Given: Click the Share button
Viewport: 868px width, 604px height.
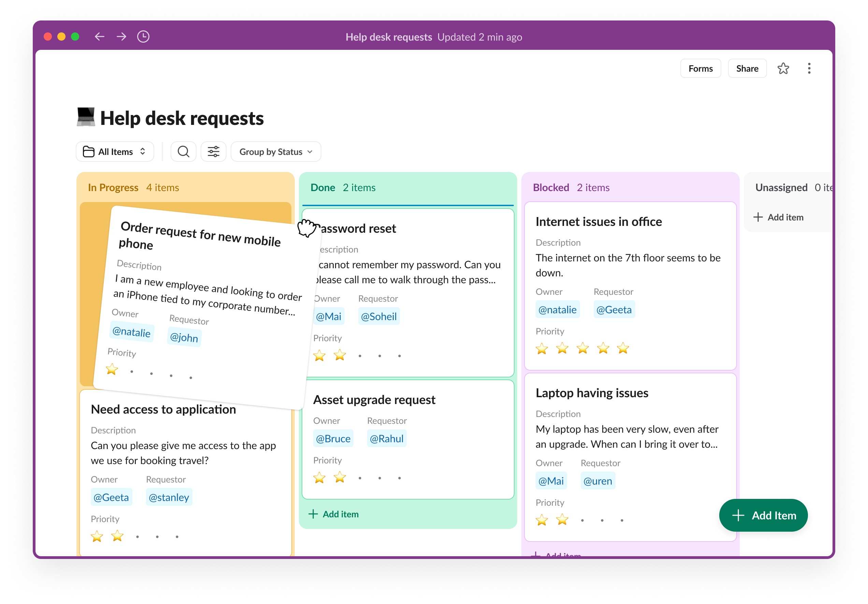Looking at the screenshot, I should pos(747,69).
